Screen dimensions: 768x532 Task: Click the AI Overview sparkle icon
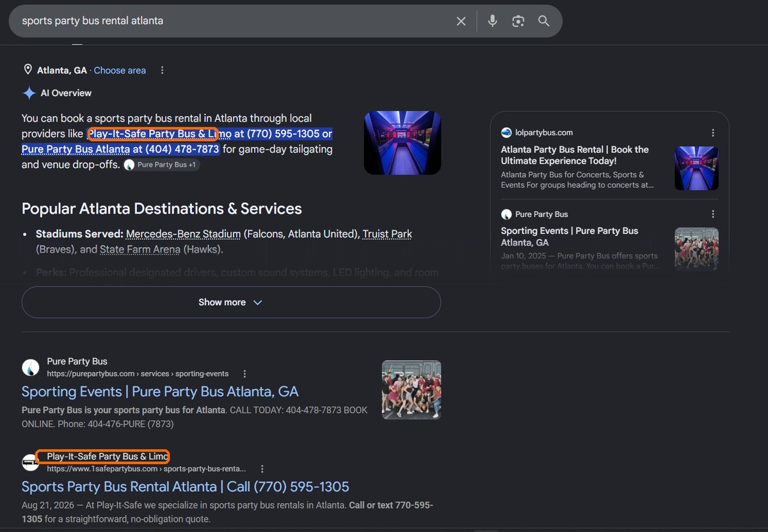click(29, 93)
